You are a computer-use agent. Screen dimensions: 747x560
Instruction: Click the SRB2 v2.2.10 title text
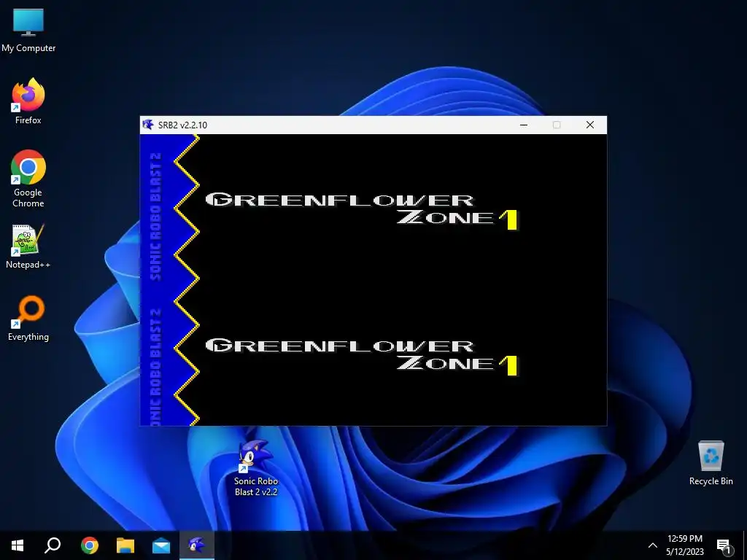(182, 125)
